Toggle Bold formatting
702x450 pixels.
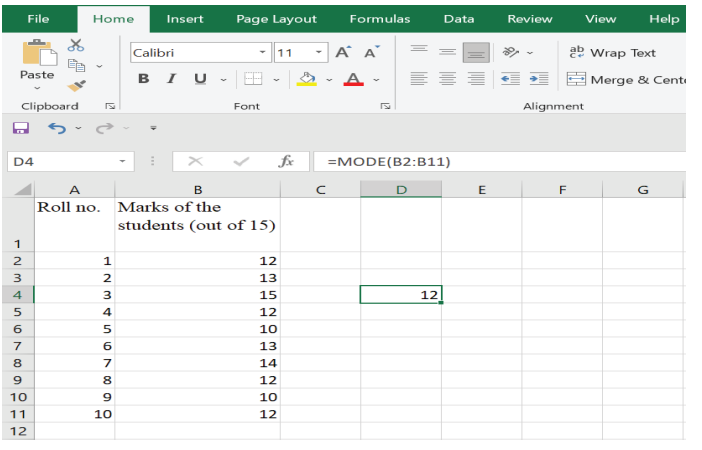(144, 79)
